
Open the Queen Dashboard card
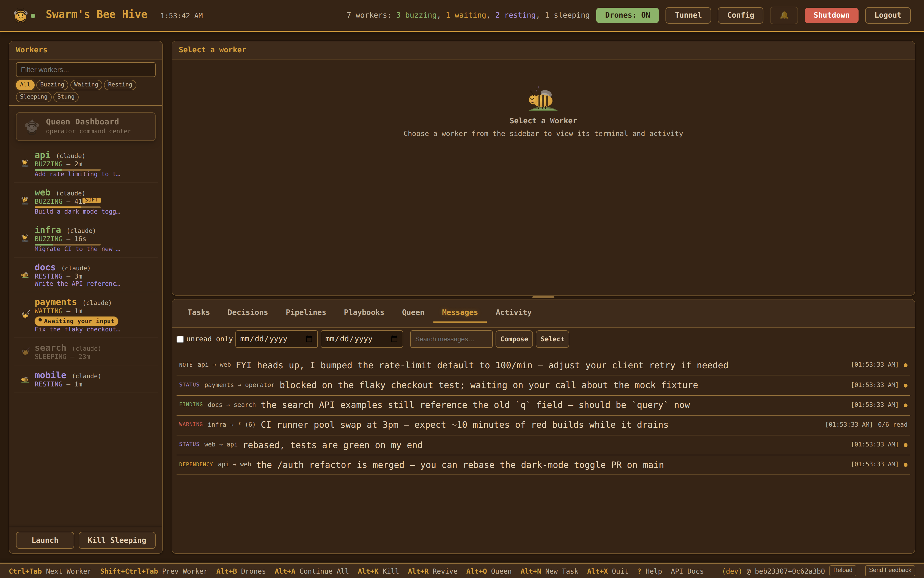pos(86,127)
